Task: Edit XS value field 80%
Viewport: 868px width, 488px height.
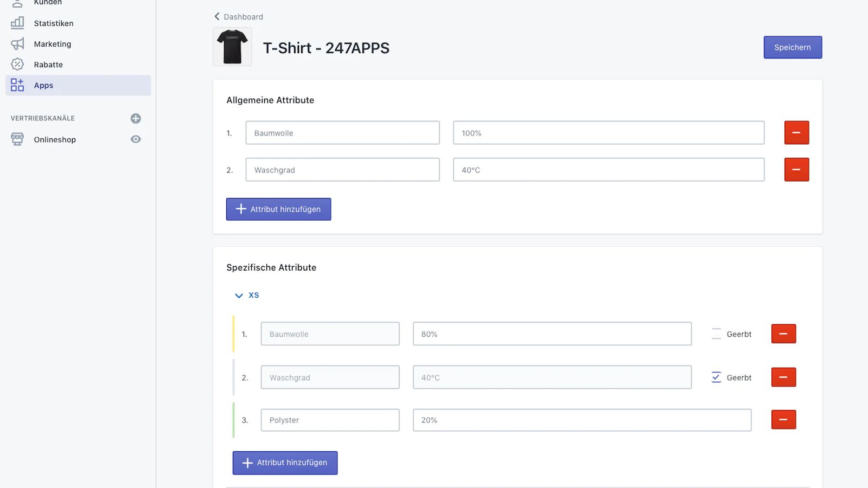Action: [552, 334]
